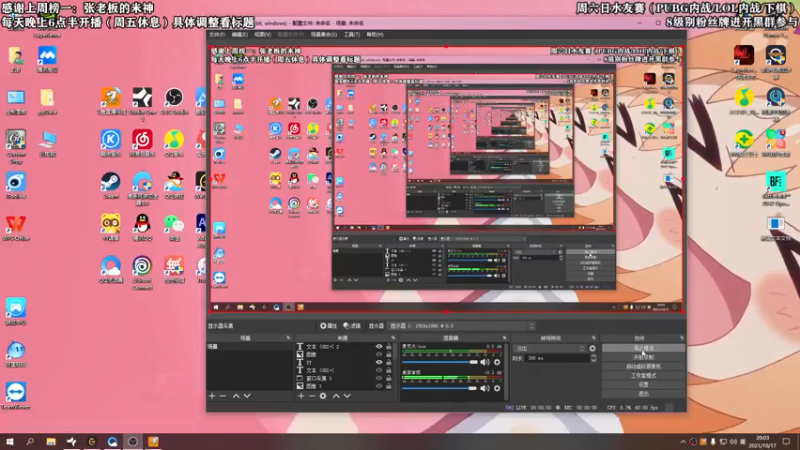Move scene up in Scenes dock
The height and width of the screenshot is (450, 800).
tap(236, 396)
